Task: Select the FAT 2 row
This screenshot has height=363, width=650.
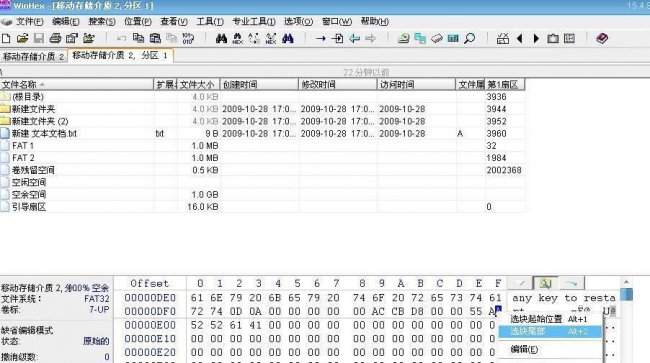Action: tap(262, 158)
